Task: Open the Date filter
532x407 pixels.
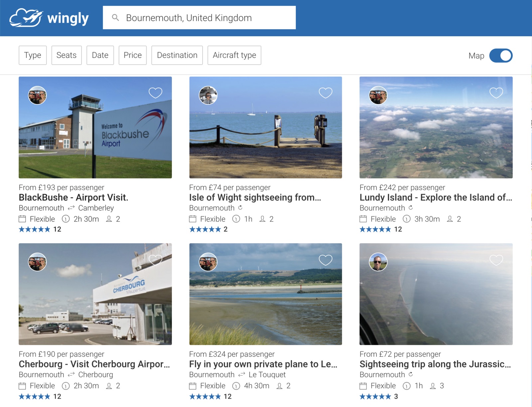Action: (100, 55)
